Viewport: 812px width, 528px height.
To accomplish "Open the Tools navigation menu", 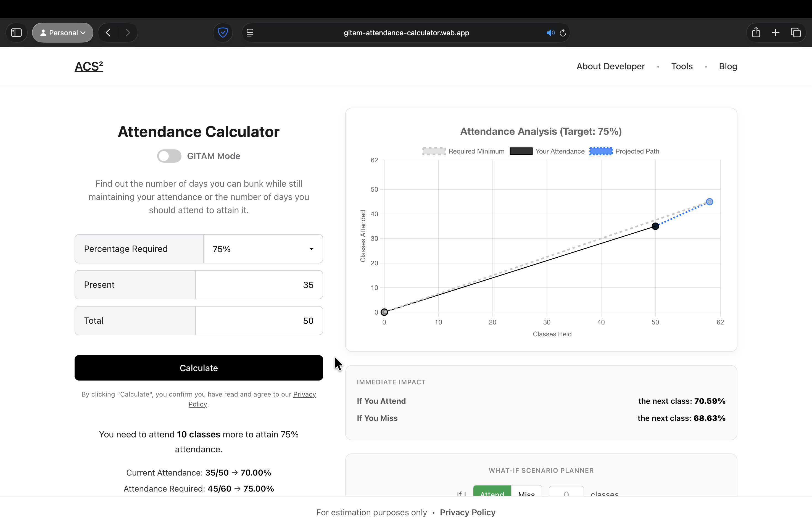I will click(x=682, y=66).
